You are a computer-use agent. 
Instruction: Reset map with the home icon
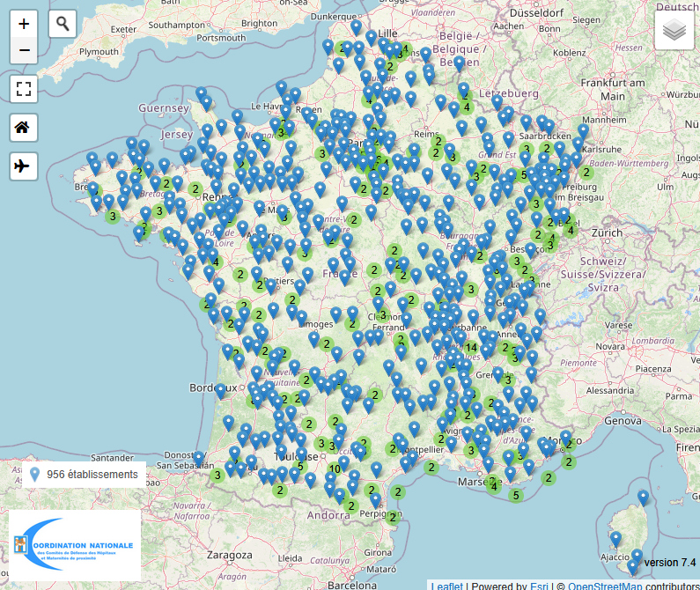pyautogui.click(x=24, y=127)
